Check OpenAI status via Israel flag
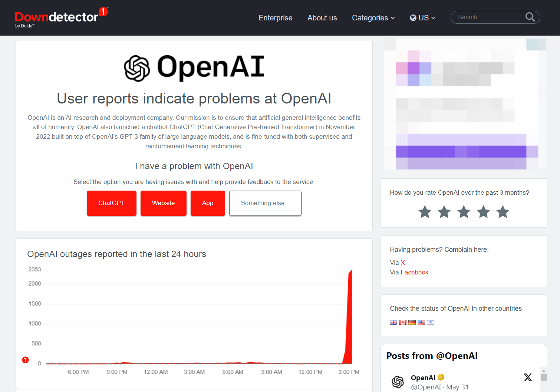The image size is (560, 392). (x=431, y=322)
